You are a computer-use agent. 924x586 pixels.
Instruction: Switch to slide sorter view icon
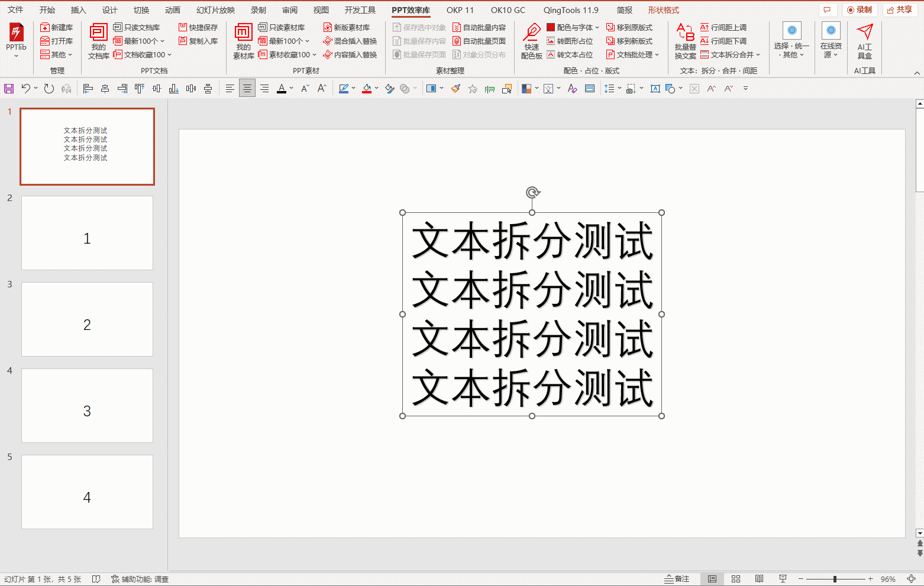point(736,579)
